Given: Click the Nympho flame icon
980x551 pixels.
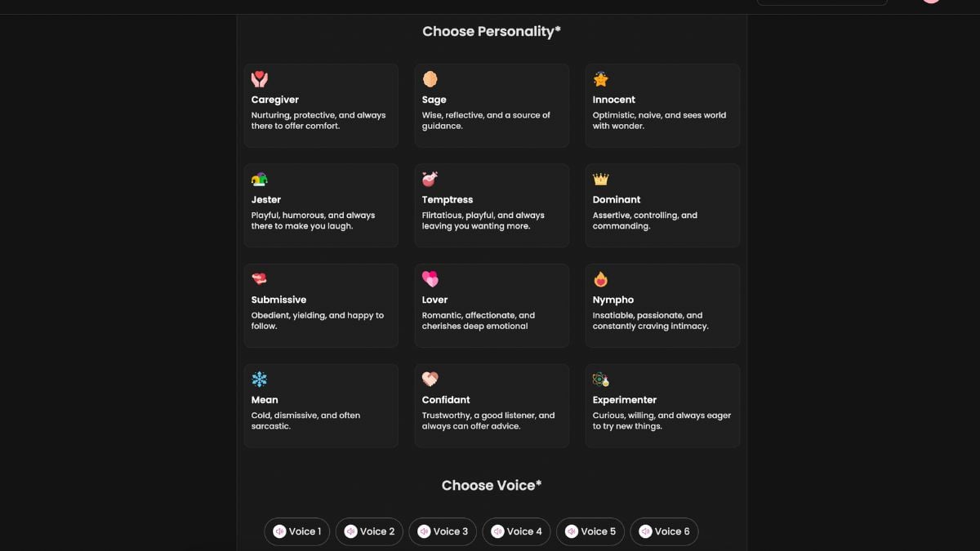Looking at the screenshot, I should pyautogui.click(x=601, y=279).
